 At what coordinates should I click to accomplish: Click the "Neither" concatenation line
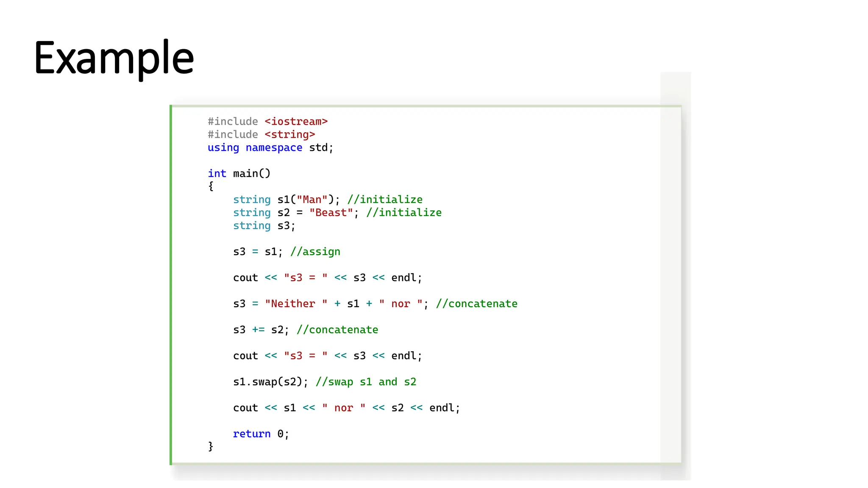click(375, 304)
